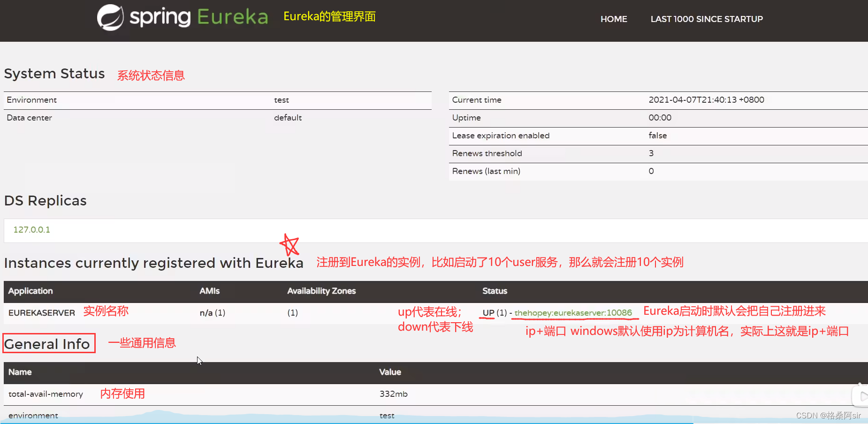Click the 2021-04-07T21:40:13 +0800 value
868x424 pixels.
(706, 100)
